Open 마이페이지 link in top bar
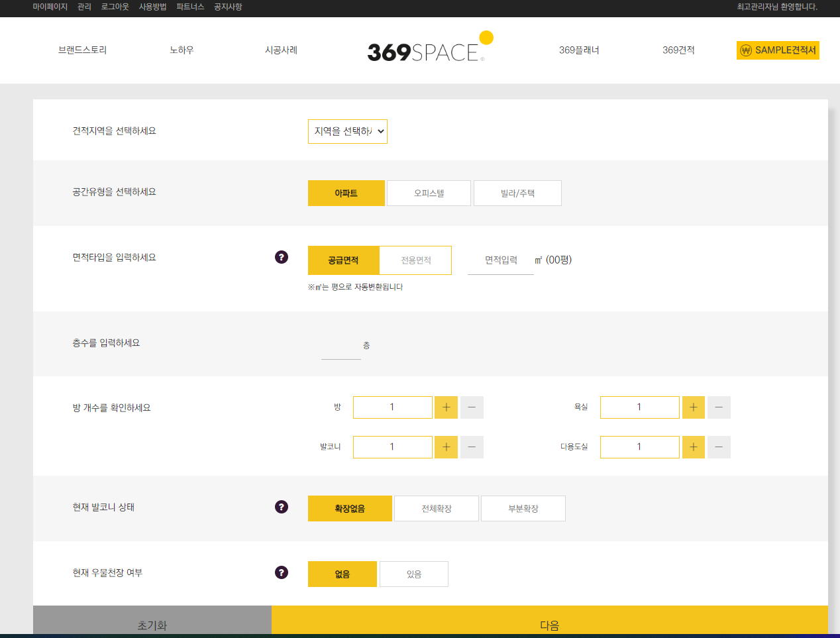Viewport: 840px width, 638px height. pyautogui.click(x=50, y=7)
